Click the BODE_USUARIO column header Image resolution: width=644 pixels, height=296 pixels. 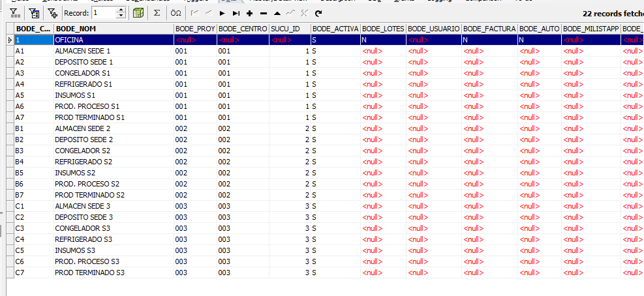point(434,29)
